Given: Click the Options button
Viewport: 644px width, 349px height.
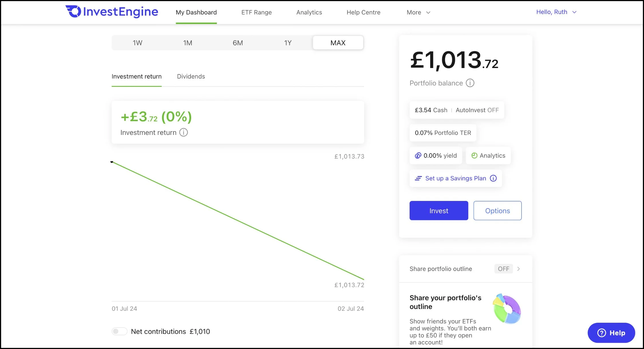Looking at the screenshot, I should [497, 211].
